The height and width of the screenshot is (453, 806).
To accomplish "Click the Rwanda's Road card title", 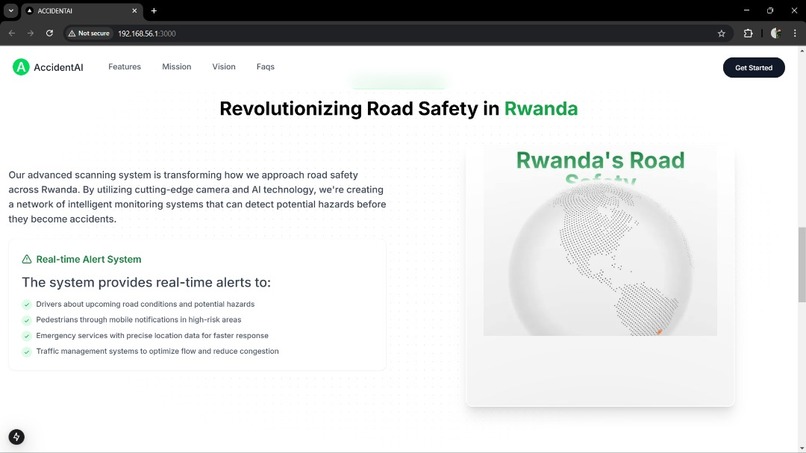I will (600, 160).
